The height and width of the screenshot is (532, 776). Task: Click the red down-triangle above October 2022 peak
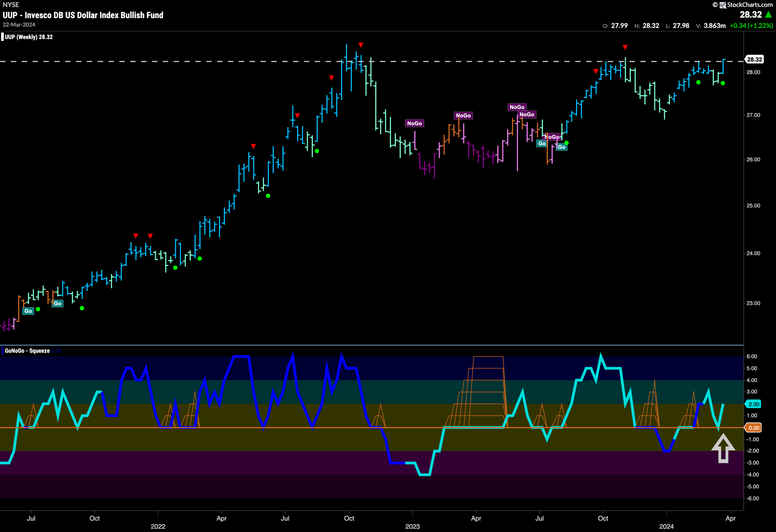361,45
